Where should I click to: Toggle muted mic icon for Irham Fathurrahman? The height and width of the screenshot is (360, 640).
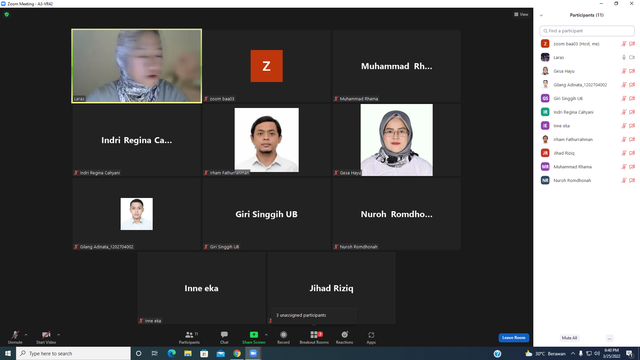point(624,139)
